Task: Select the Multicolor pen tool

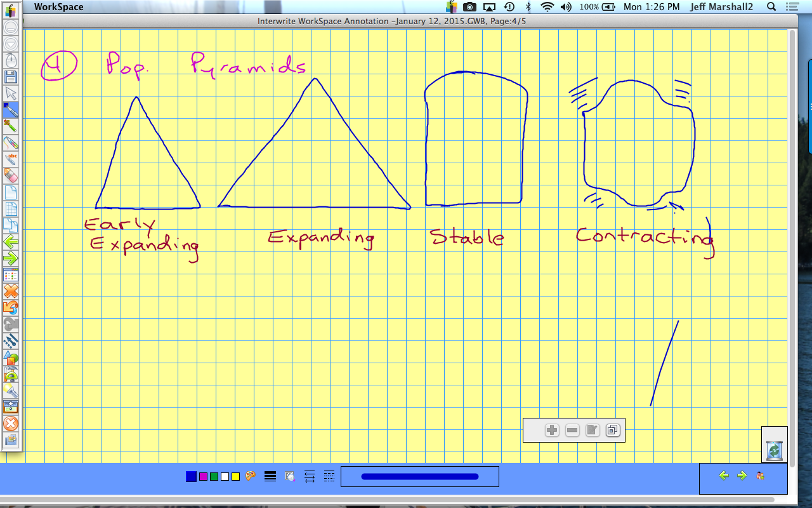Action: pyautogui.click(x=11, y=143)
